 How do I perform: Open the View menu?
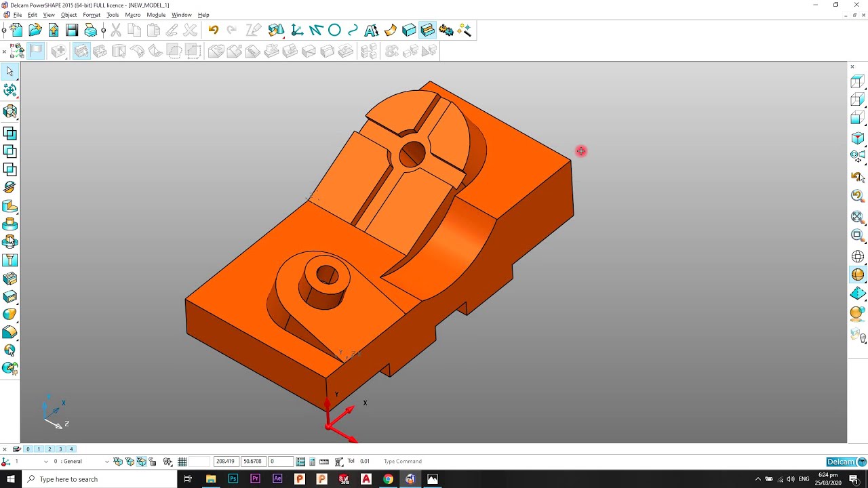(49, 15)
